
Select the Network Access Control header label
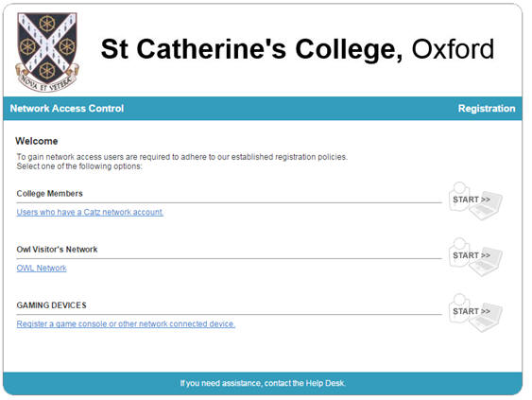(67, 109)
